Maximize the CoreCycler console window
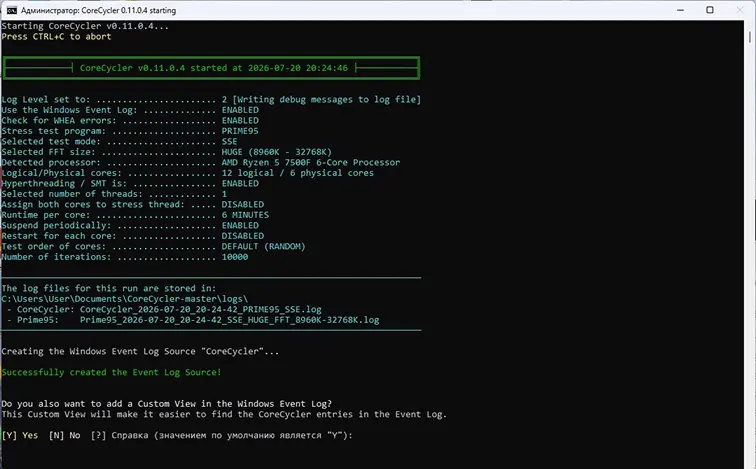Screen dimensions: 756x469 (x=710, y=10)
